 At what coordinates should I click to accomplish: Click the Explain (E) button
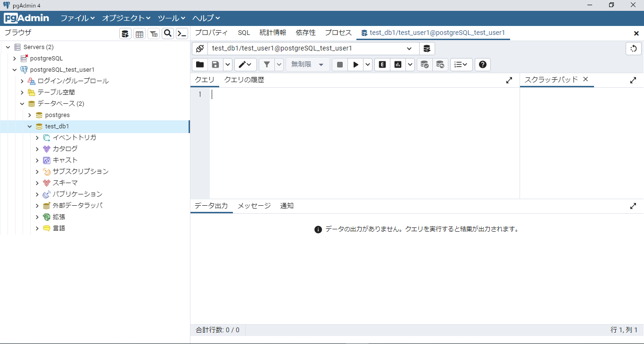coord(382,65)
